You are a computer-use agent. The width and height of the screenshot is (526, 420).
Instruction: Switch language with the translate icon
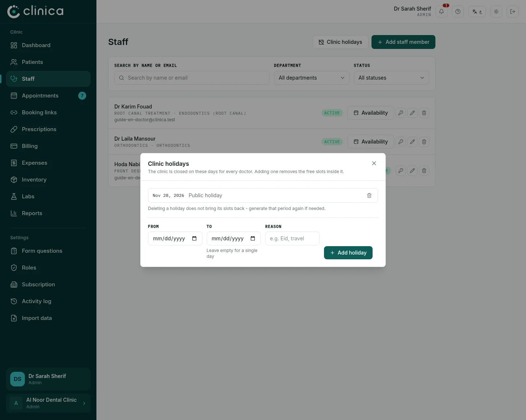pos(477,12)
